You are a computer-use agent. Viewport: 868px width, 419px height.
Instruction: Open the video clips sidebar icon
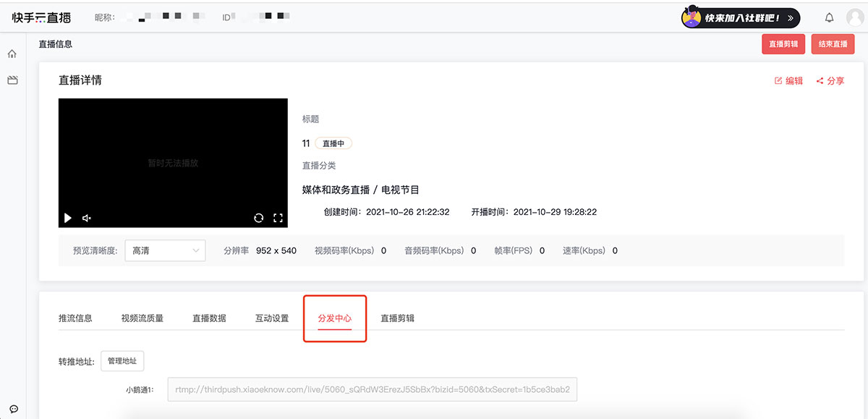click(12, 80)
